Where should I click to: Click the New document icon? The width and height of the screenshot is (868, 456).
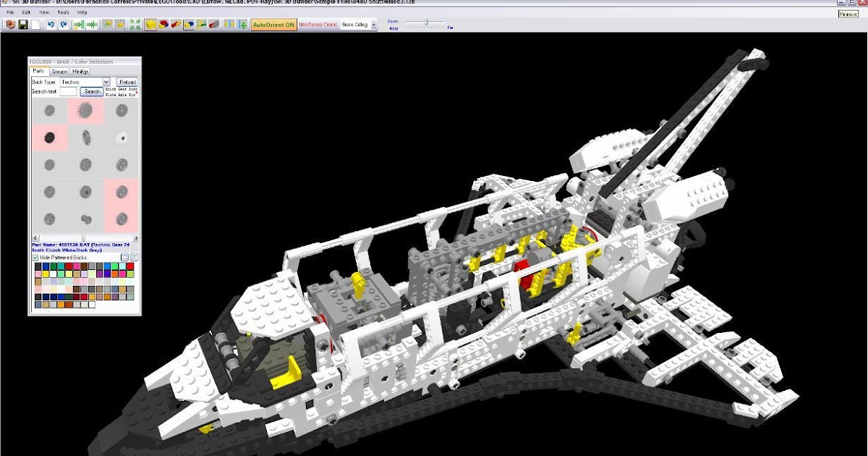pyautogui.click(x=35, y=24)
